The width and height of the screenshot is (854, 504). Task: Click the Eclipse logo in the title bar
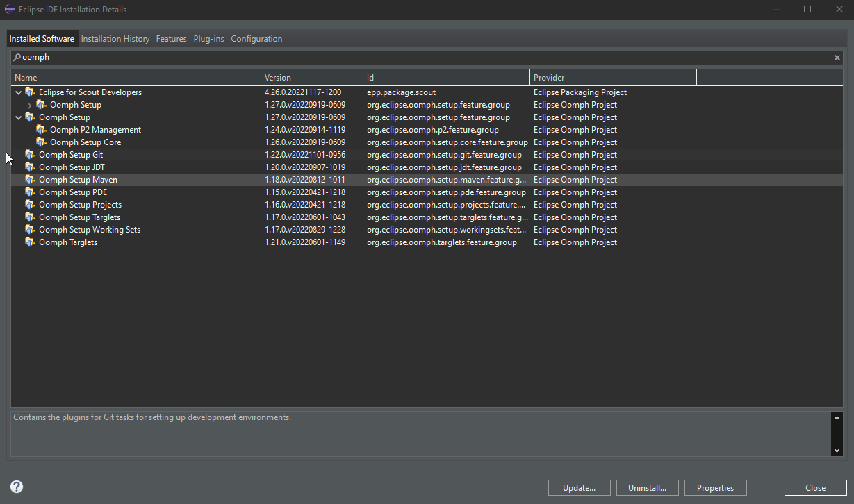click(x=10, y=10)
